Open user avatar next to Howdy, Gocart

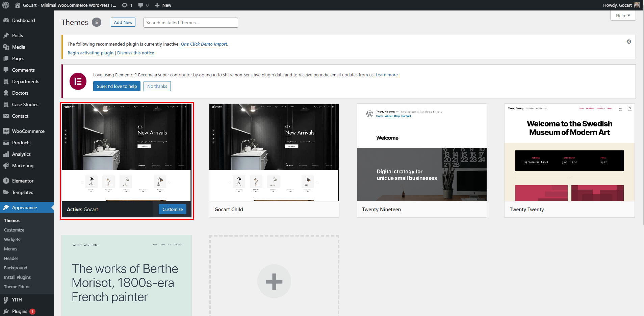637,5
